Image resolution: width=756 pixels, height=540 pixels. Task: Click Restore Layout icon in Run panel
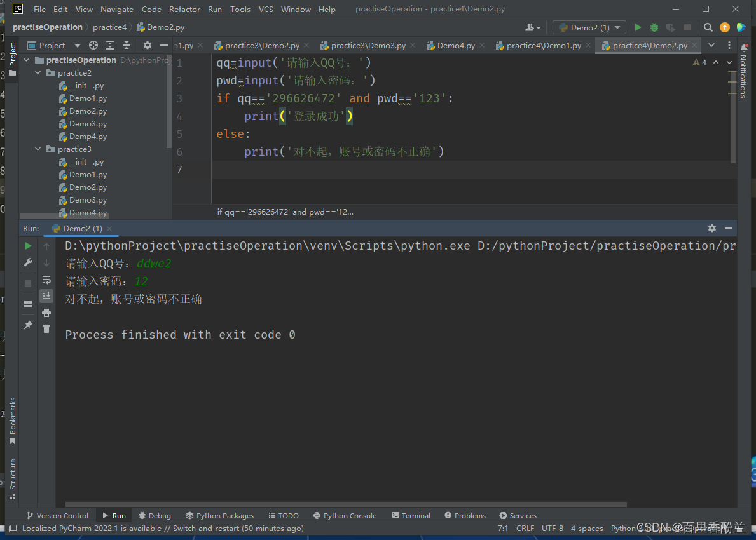coord(28,304)
